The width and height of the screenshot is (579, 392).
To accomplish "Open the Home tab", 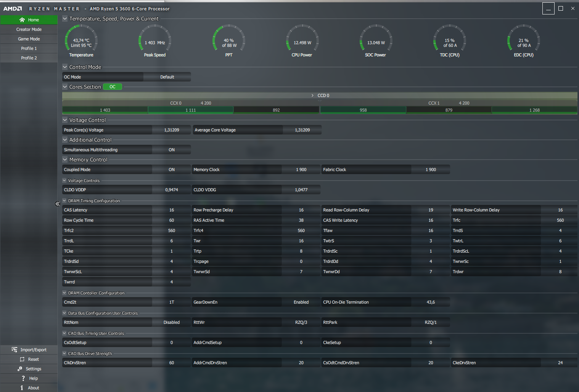I will (29, 20).
